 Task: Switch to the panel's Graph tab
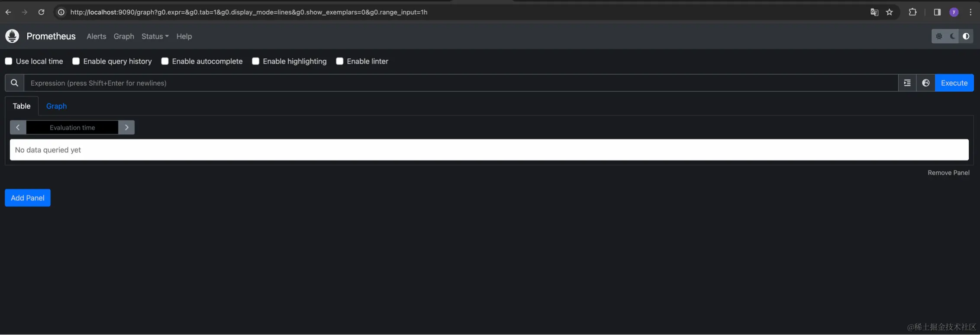click(x=56, y=106)
